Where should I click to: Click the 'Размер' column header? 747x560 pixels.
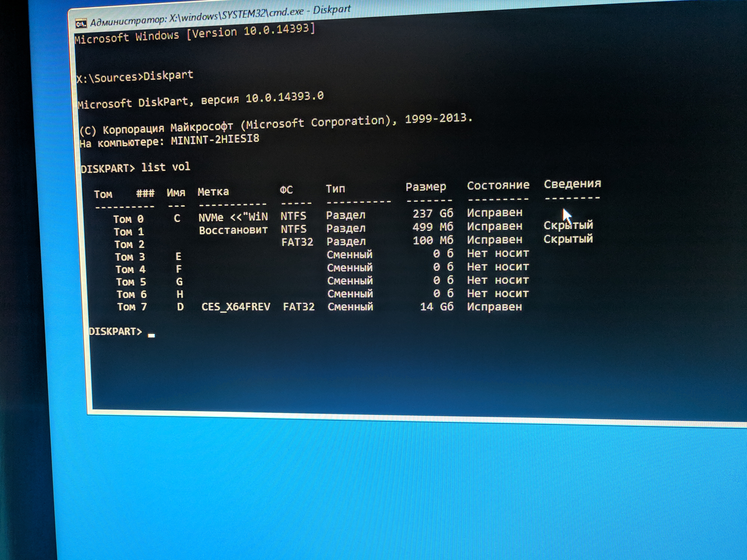click(426, 187)
